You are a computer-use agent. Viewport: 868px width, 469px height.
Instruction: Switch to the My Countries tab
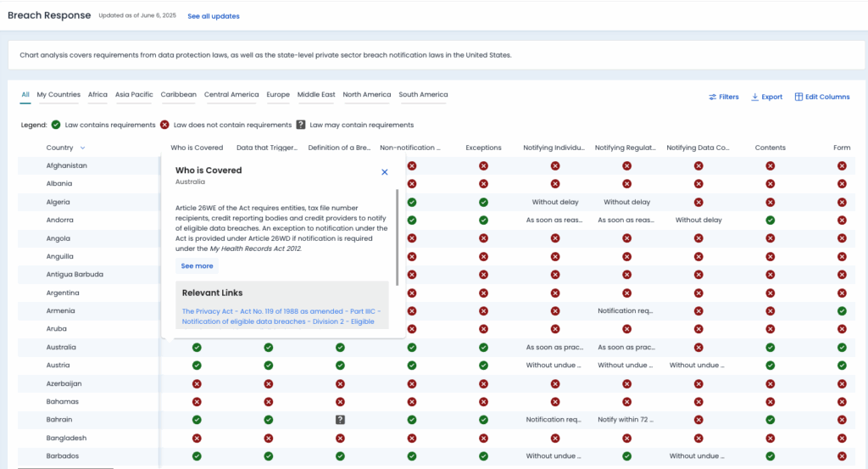coord(58,95)
